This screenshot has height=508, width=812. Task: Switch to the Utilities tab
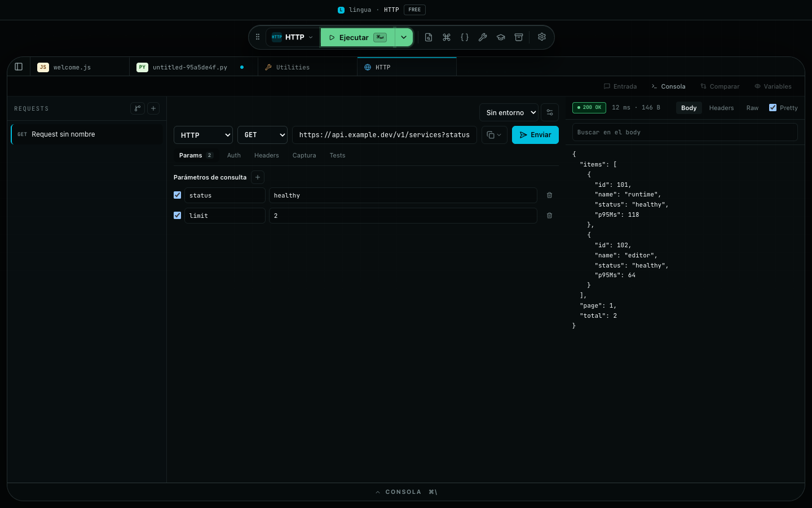(x=307, y=67)
